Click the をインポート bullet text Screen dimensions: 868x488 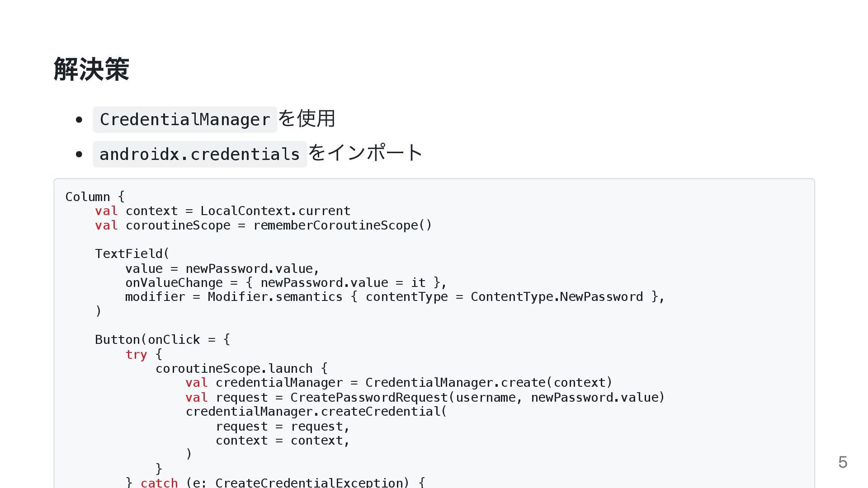(x=365, y=153)
